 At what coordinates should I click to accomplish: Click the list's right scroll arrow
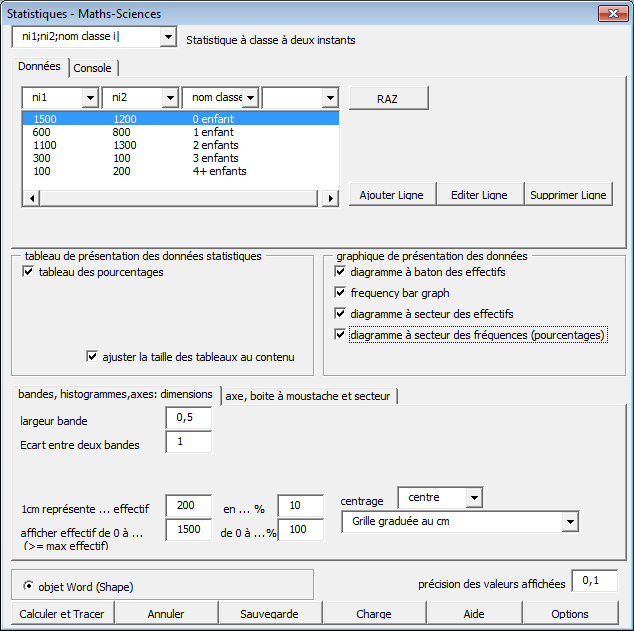(330, 198)
